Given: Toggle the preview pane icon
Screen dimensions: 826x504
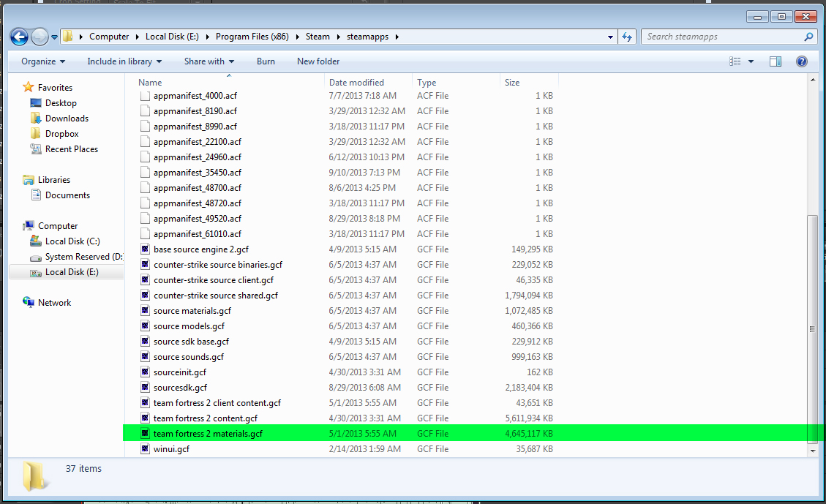Looking at the screenshot, I should click(776, 61).
